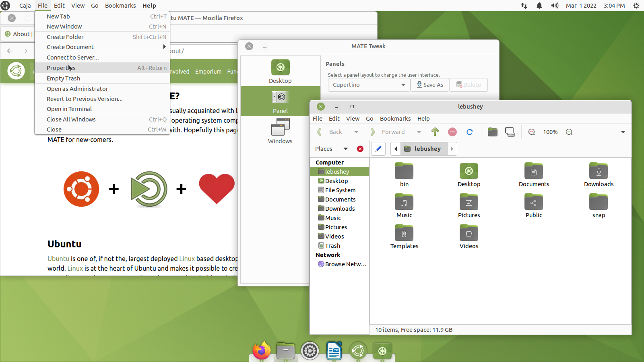Expand the Places sidebar selector dropdown

tap(345, 149)
